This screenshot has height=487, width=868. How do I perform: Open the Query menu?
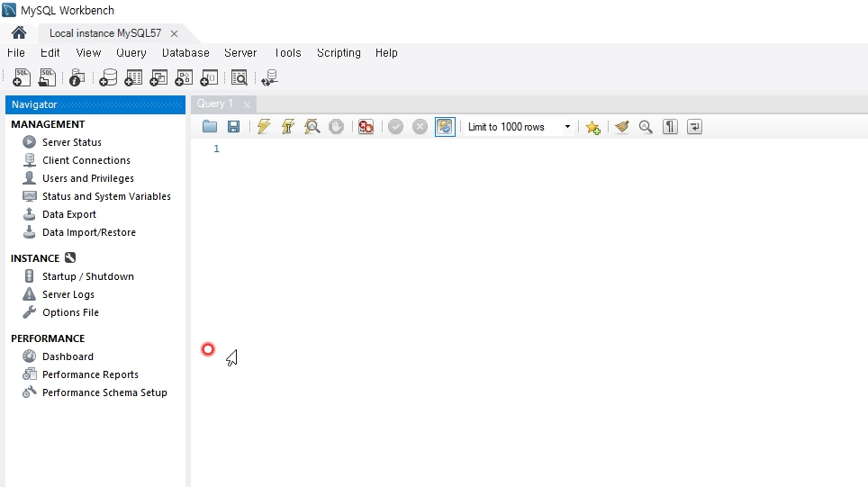coord(131,53)
